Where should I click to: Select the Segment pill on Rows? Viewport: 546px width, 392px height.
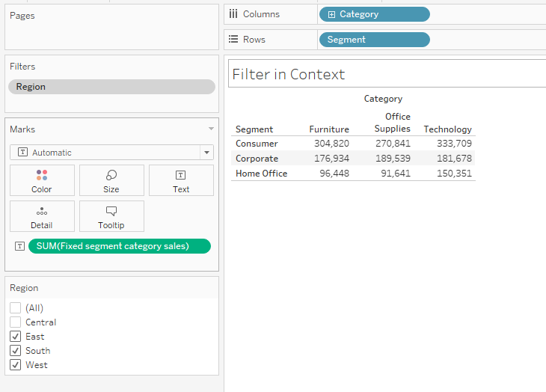coord(375,40)
